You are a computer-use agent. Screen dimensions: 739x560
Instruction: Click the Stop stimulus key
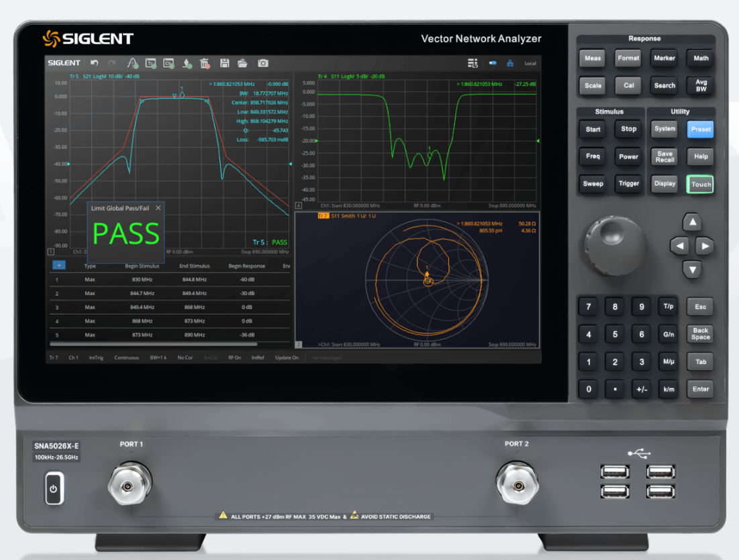tap(628, 129)
